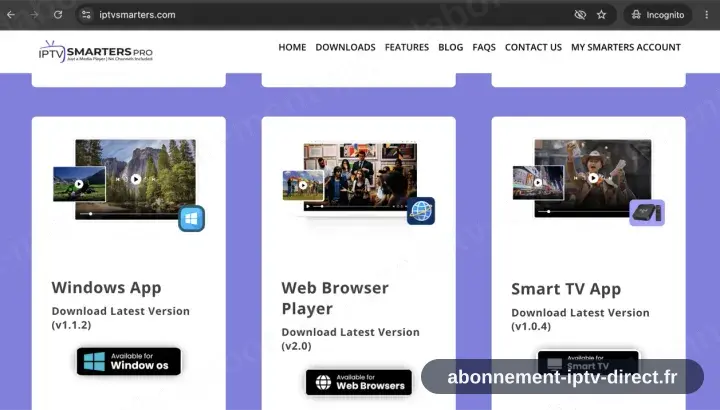The width and height of the screenshot is (720, 410).
Task: Bookmark this page with the star icon
Action: (x=602, y=15)
